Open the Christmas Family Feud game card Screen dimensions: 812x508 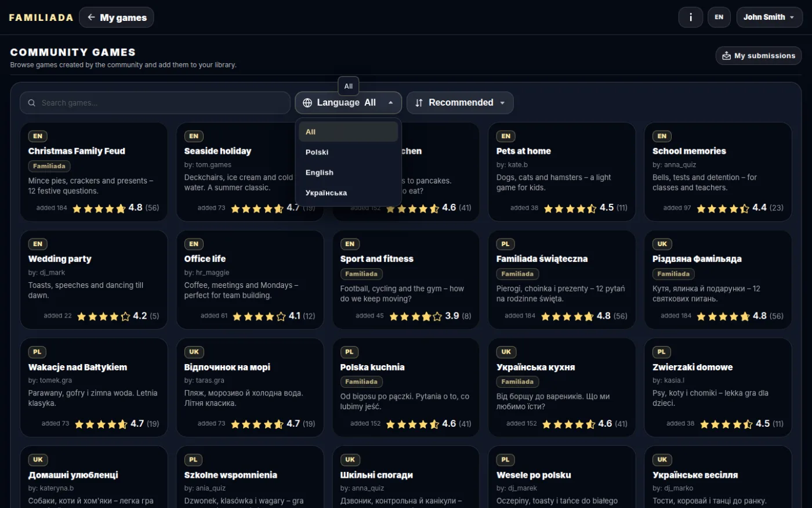point(94,172)
